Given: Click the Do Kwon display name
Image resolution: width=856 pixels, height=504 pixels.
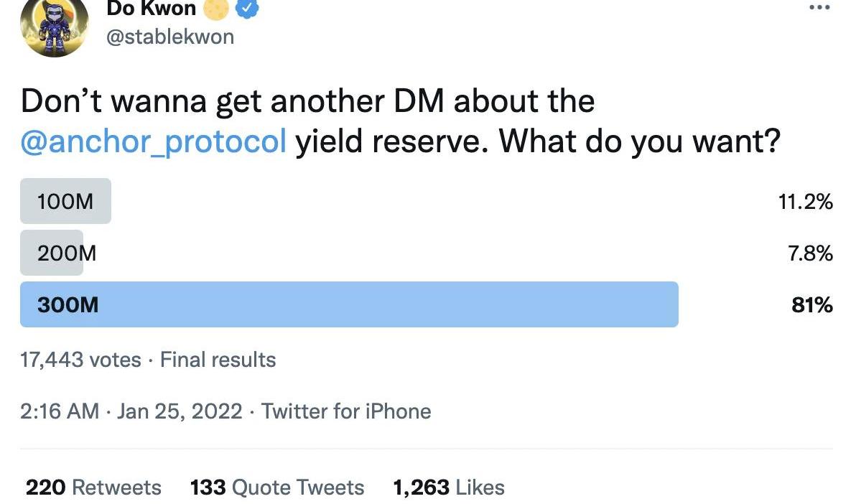Looking at the screenshot, I should tap(151, 8).
